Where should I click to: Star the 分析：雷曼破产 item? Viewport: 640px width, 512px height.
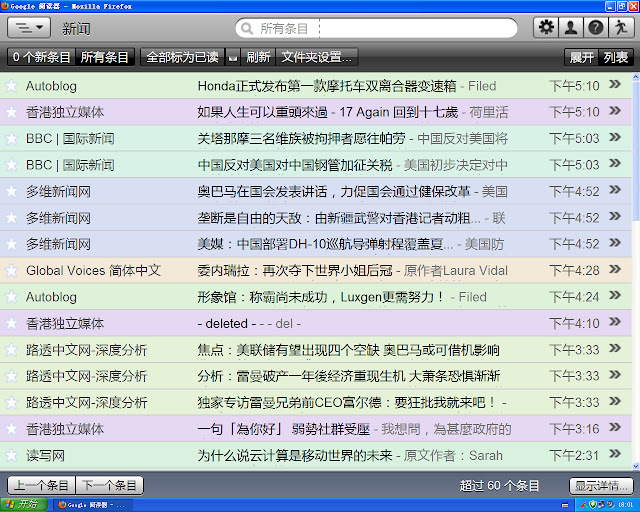click(12, 376)
